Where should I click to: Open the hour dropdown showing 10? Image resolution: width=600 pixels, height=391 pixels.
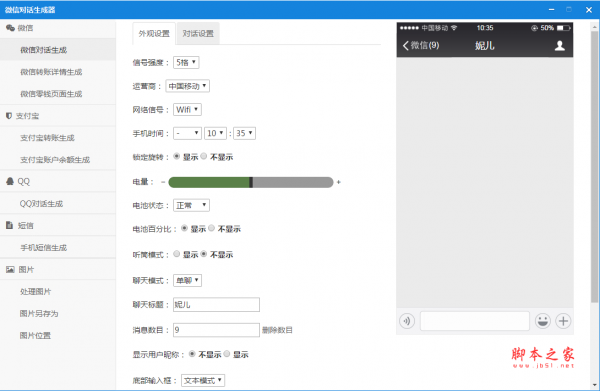[x=215, y=133]
